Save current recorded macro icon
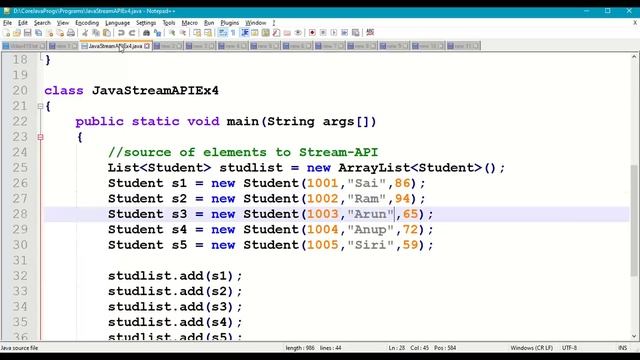 [x=356, y=32]
